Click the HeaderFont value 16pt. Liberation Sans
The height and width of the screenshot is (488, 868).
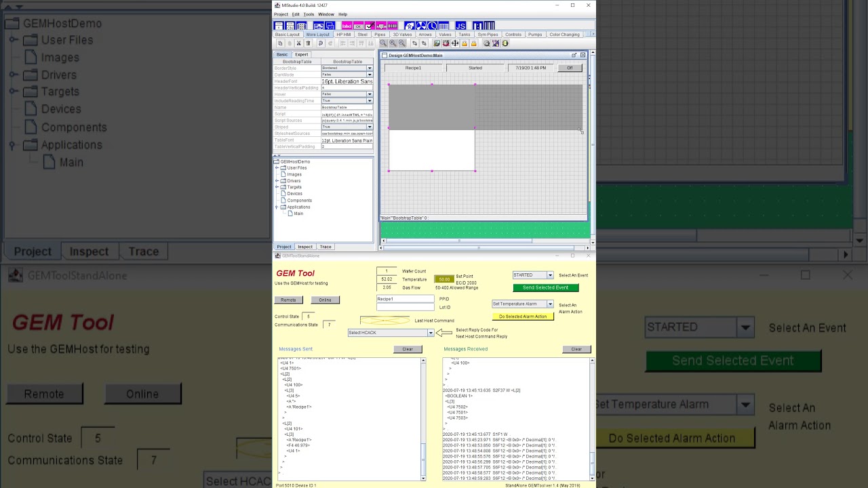click(x=347, y=81)
